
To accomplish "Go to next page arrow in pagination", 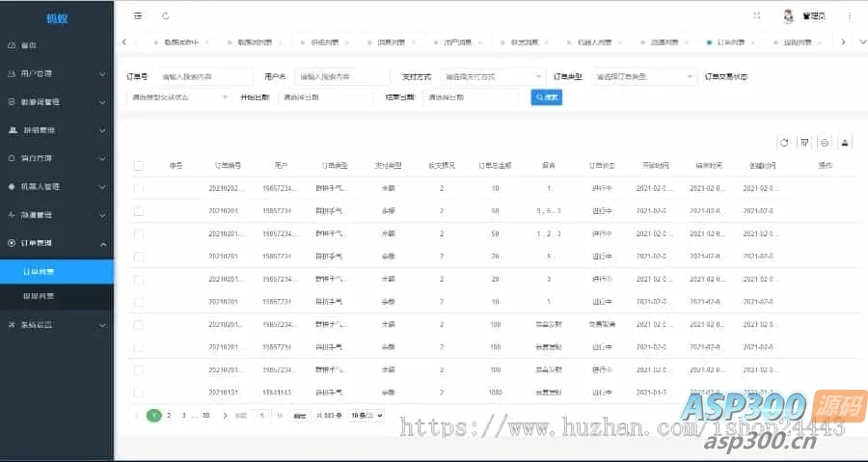I will point(225,415).
